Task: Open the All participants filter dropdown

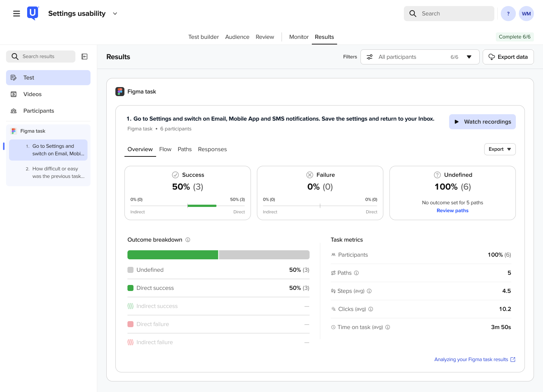Action: pos(420,57)
